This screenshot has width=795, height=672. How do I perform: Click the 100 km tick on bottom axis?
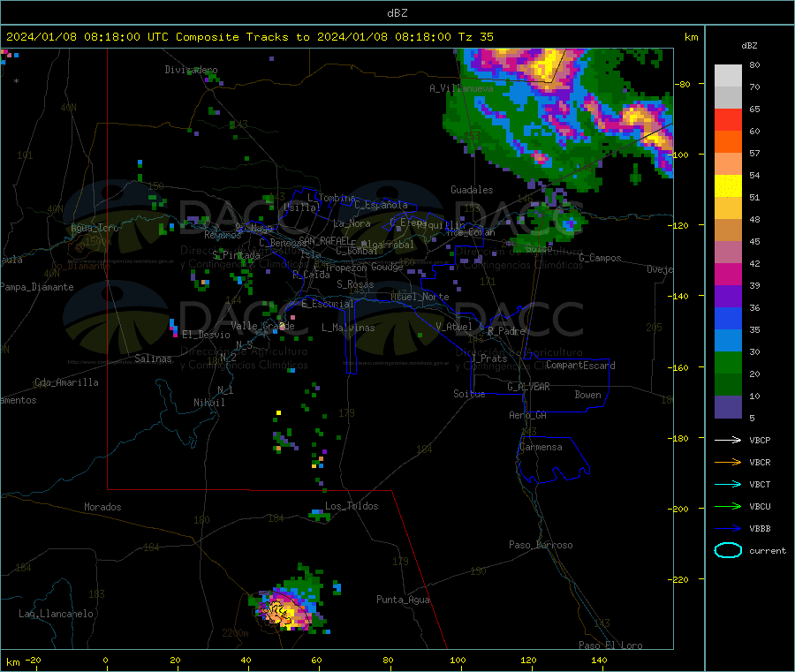tap(458, 661)
